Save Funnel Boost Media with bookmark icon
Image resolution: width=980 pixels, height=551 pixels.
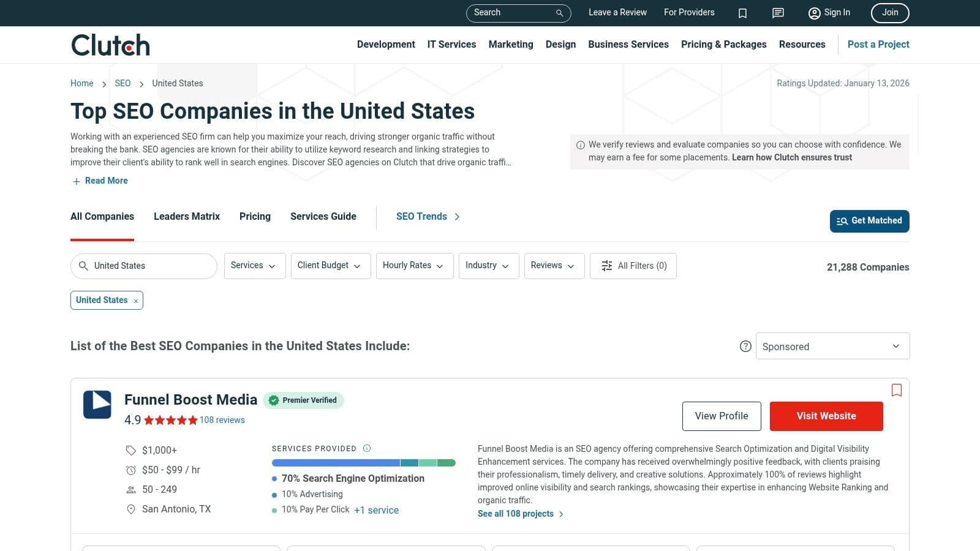click(x=896, y=390)
